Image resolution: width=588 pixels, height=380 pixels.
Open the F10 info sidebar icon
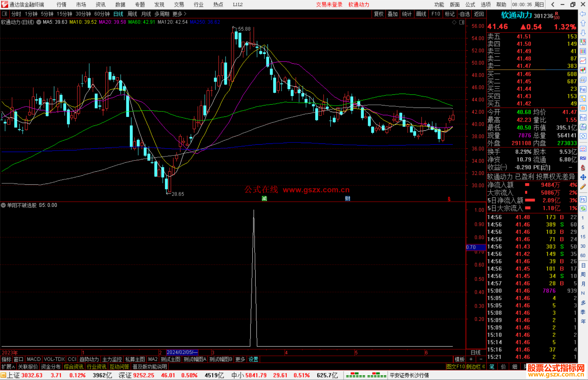tap(583, 89)
